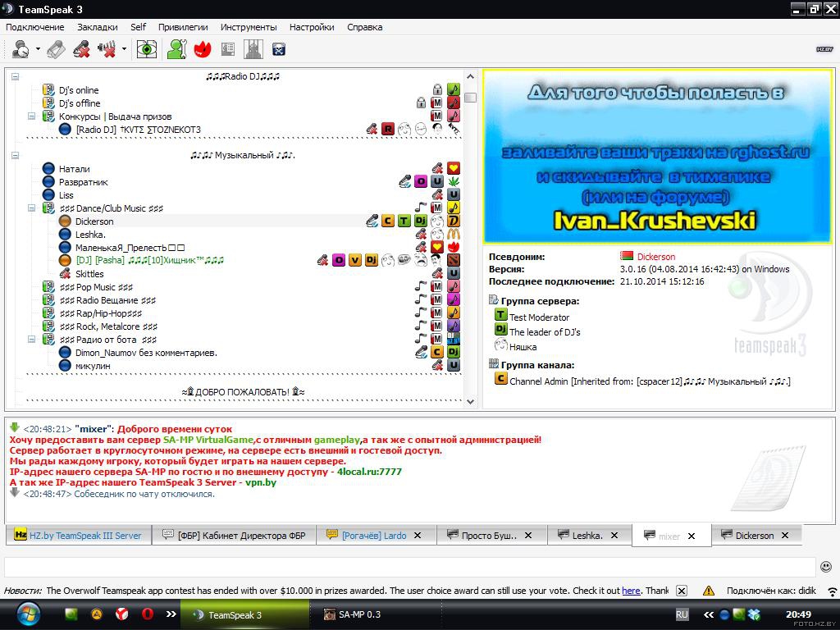Click lock icon on Dj's offline row
The width and height of the screenshot is (840, 630).
(421, 103)
